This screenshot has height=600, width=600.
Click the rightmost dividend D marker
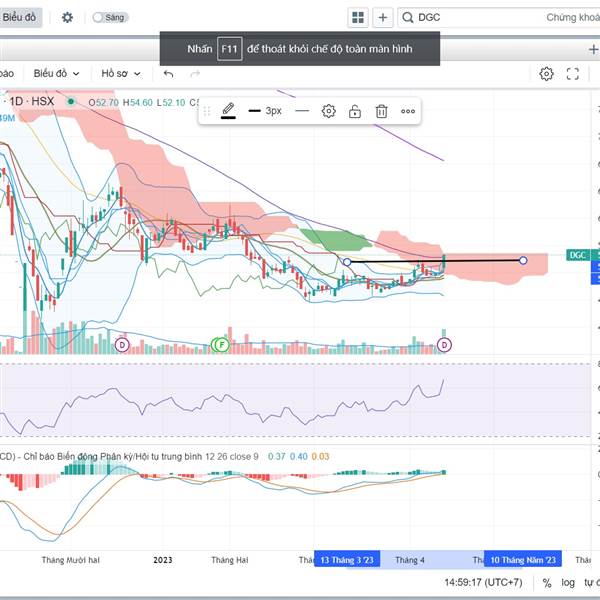[x=444, y=345]
